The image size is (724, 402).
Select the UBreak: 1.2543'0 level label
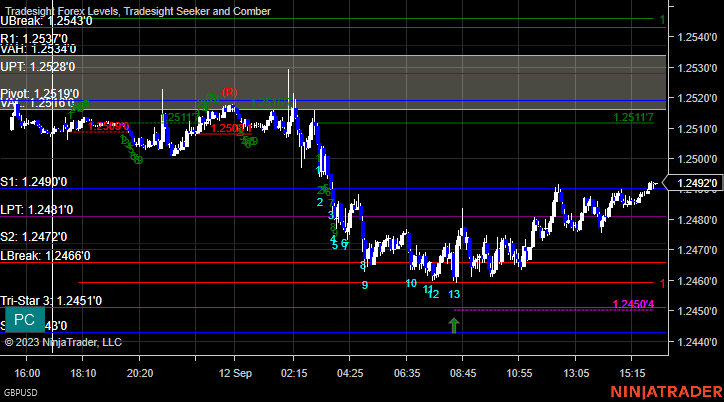click(46, 21)
